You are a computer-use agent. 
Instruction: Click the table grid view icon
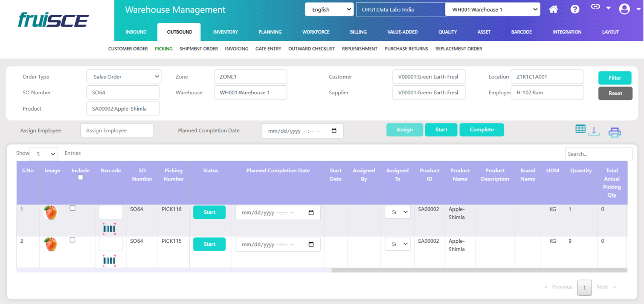point(580,129)
